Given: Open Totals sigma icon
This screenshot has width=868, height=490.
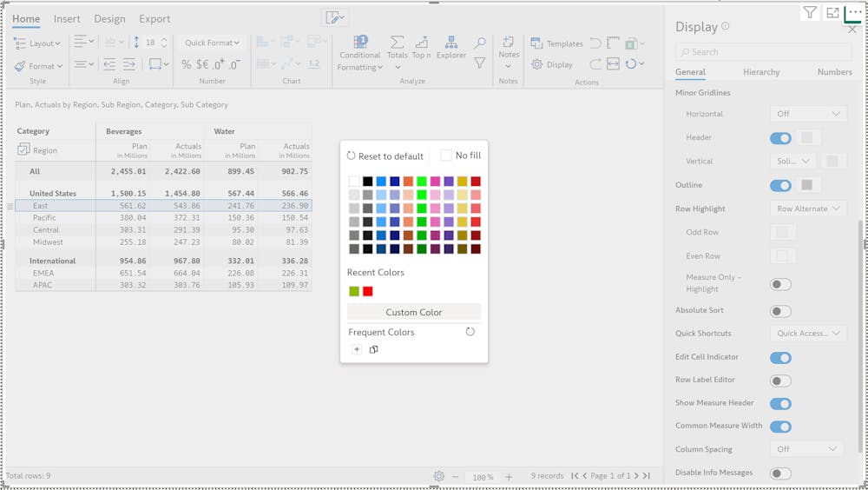Looking at the screenshot, I should pos(397,42).
